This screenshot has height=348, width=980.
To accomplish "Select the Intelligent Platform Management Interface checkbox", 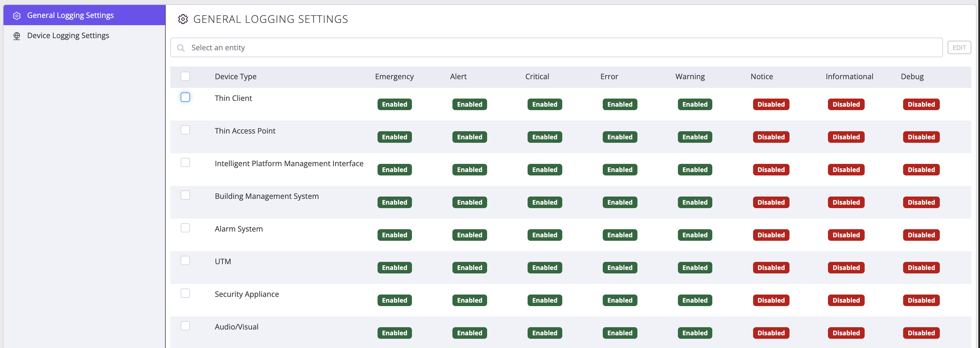I will (185, 163).
